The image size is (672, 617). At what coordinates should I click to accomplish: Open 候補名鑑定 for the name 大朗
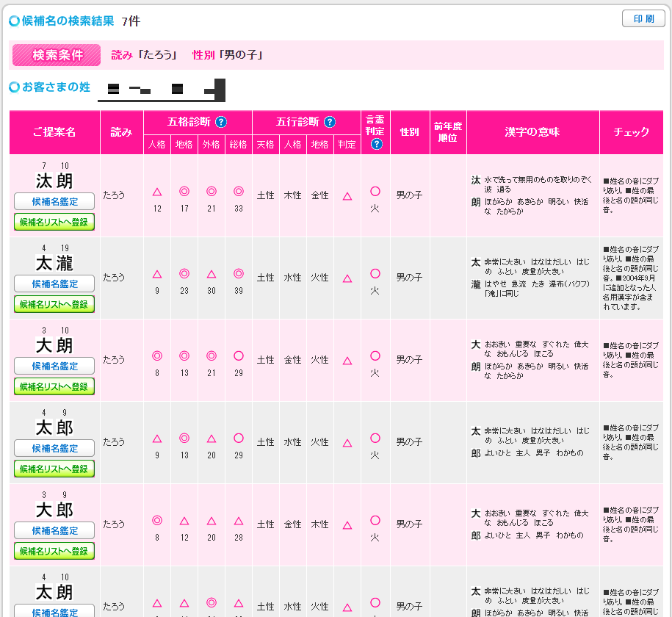(54, 367)
